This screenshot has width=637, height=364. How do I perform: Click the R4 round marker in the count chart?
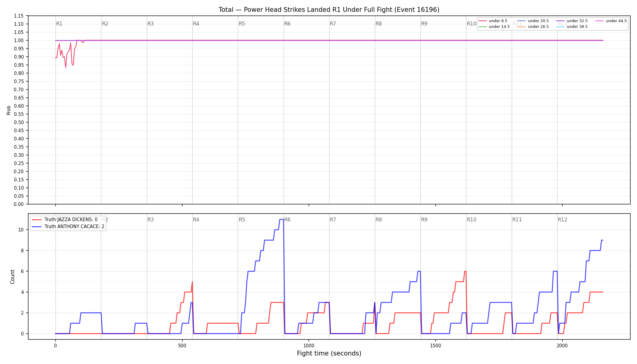point(196,220)
